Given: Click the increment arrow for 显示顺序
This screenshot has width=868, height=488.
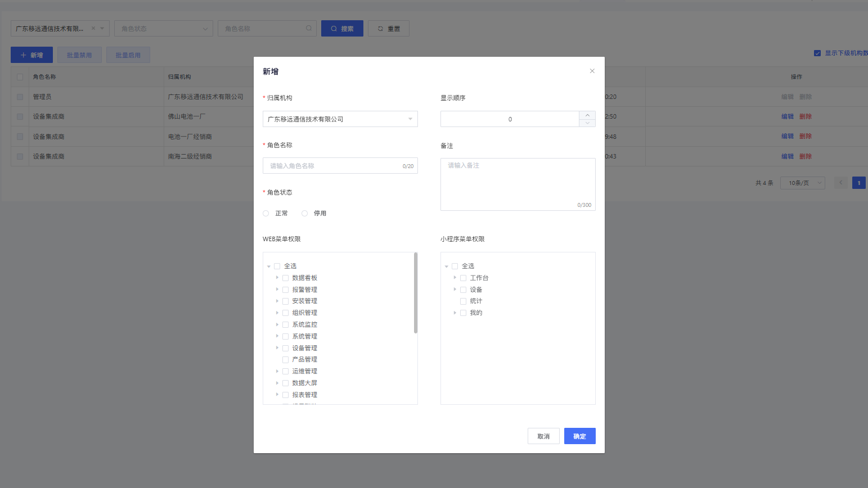Looking at the screenshot, I should point(587,115).
